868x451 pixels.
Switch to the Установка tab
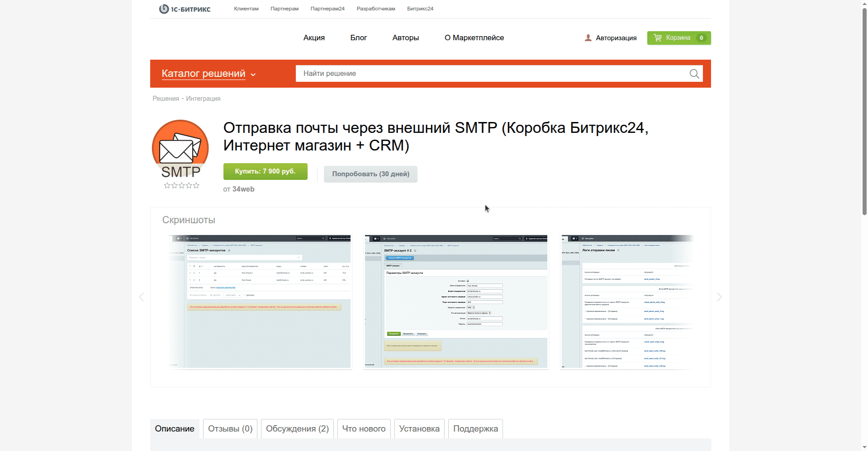click(x=419, y=429)
